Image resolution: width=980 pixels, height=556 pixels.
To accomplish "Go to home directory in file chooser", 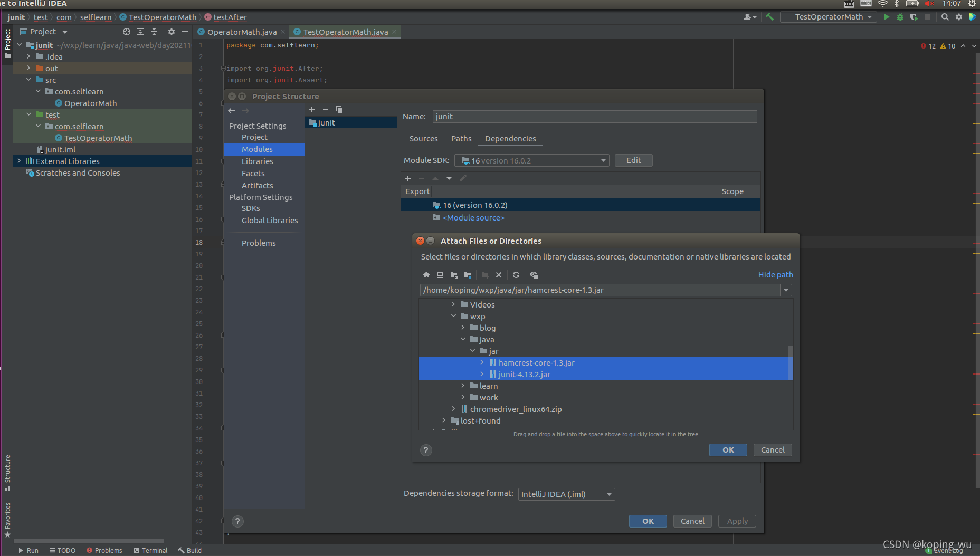I will [426, 275].
